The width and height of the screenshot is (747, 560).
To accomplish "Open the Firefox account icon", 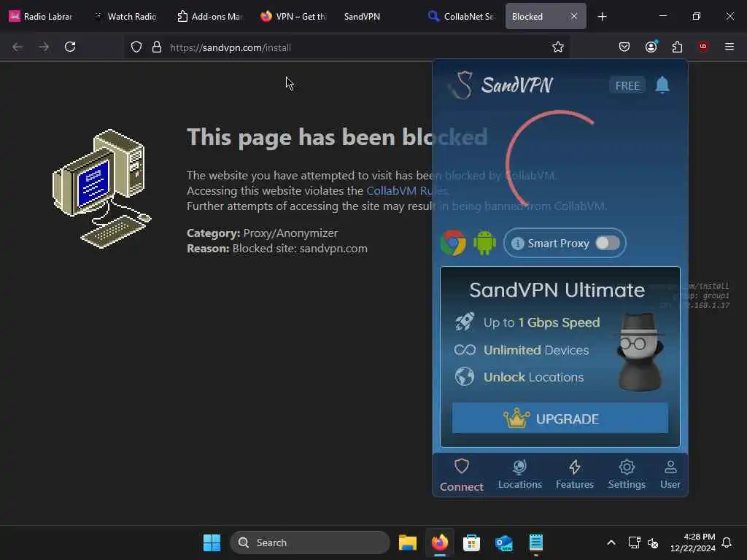I will 651,47.
